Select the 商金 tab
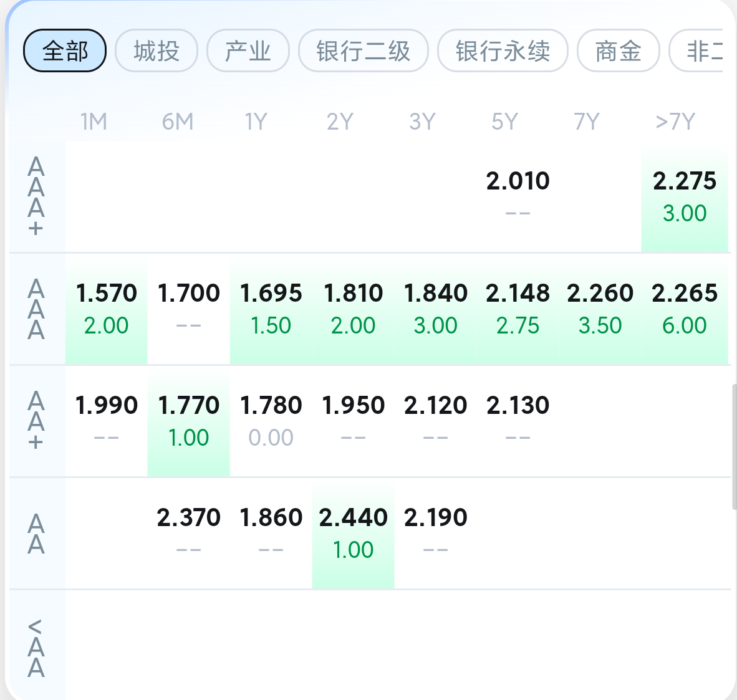737x700 pixels. [618, 50]
